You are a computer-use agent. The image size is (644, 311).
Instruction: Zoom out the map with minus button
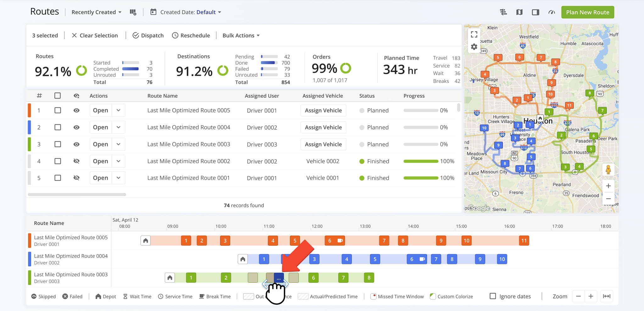point(608,199)
